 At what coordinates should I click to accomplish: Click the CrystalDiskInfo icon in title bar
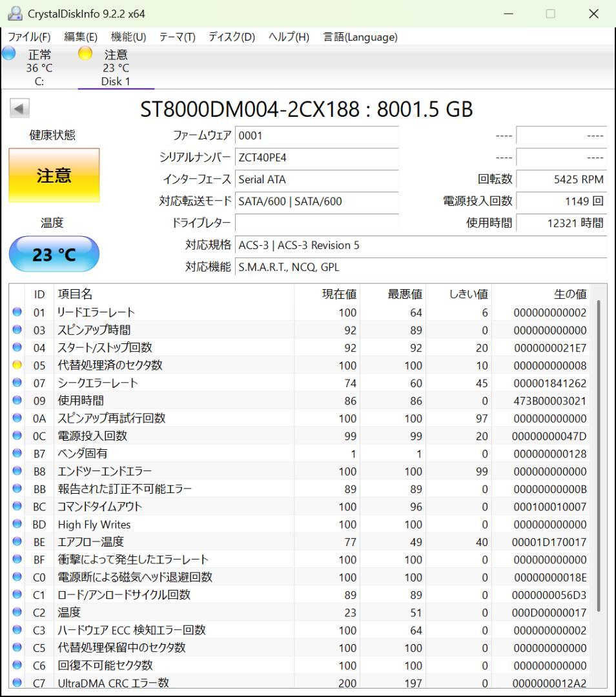[14, 14]
